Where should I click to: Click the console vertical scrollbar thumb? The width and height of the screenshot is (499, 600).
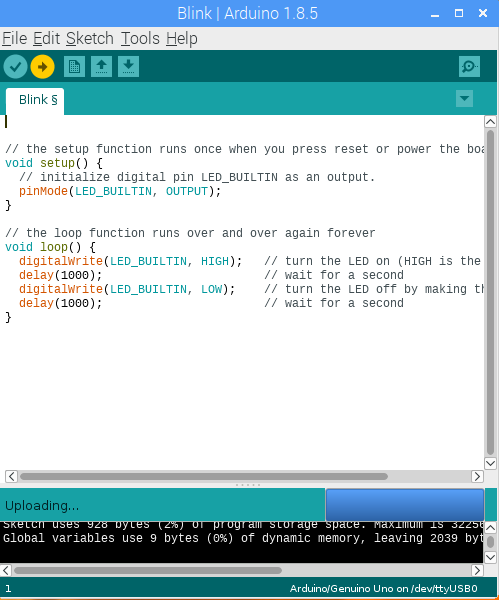(x=490, y=542)
